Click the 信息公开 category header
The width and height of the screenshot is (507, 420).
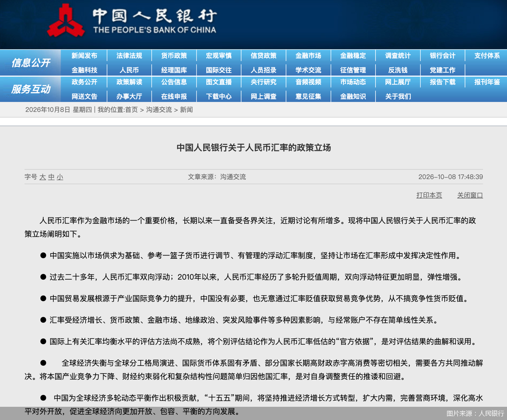coord(31,63)
